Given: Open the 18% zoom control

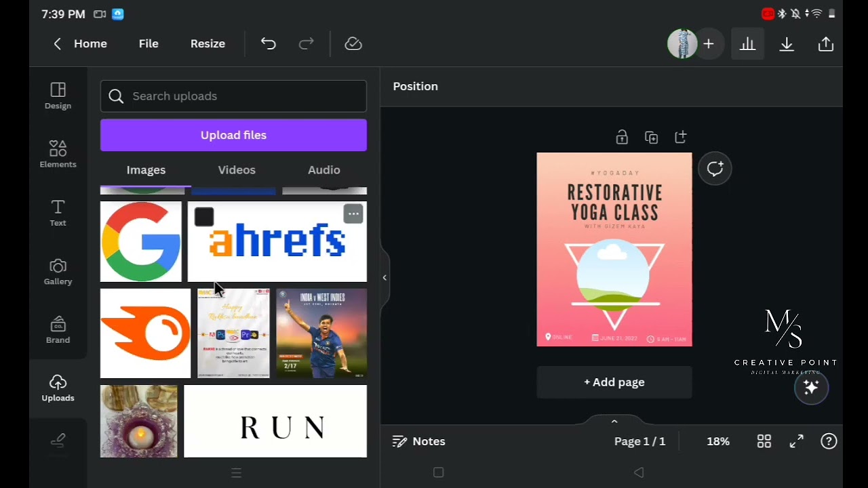Looking at the screenshot, I should [x=718, y=441].
